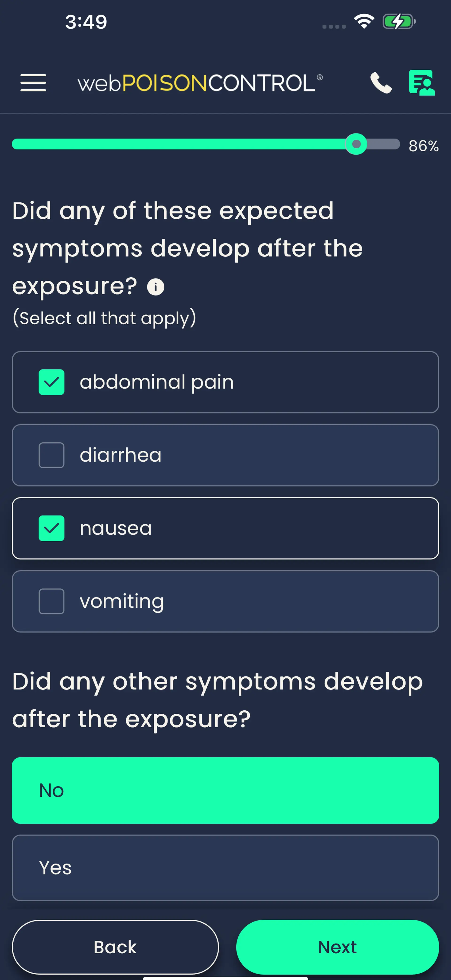Tap the Wi-Fi status icon

(364, 21)
